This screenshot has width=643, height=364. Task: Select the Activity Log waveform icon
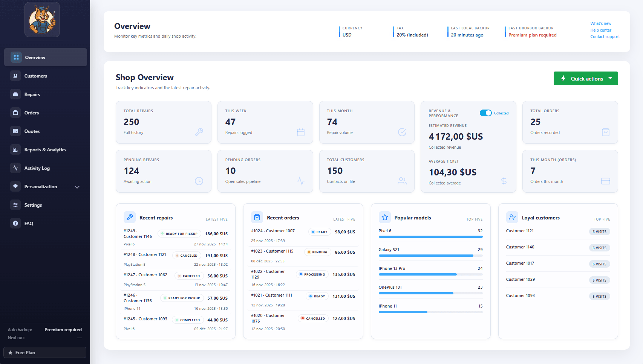pyautogui.click(x=15, y=168)
